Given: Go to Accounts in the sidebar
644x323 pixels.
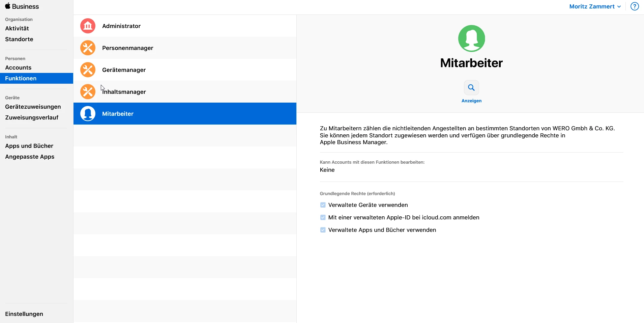Looking at the screenshot, I should 18,68.
